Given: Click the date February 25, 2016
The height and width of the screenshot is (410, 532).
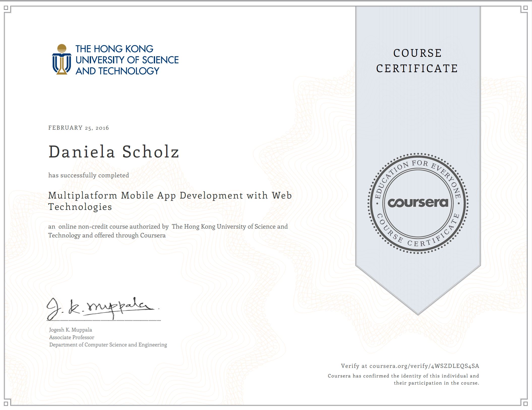Looking at the screenshot, I should click(x=78, y=128).
